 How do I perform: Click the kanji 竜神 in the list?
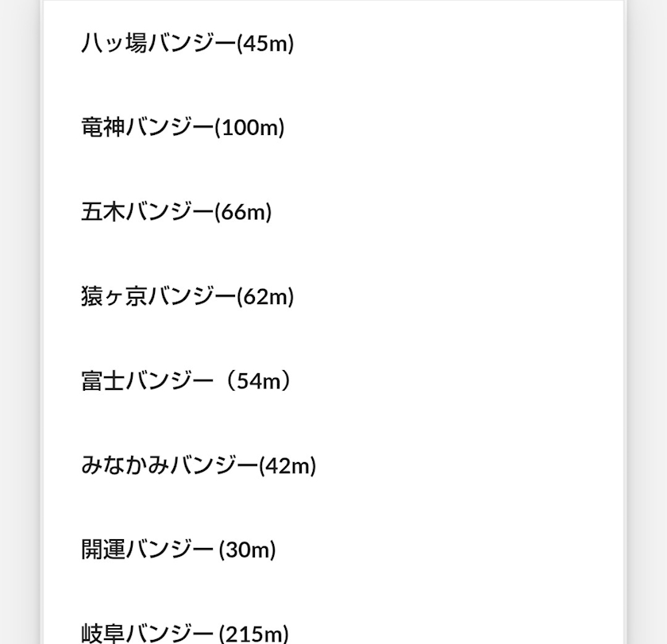click(103, 127)
